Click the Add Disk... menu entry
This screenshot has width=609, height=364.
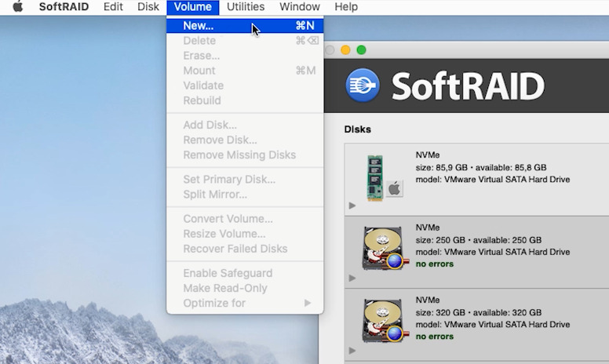coord(245,125)
